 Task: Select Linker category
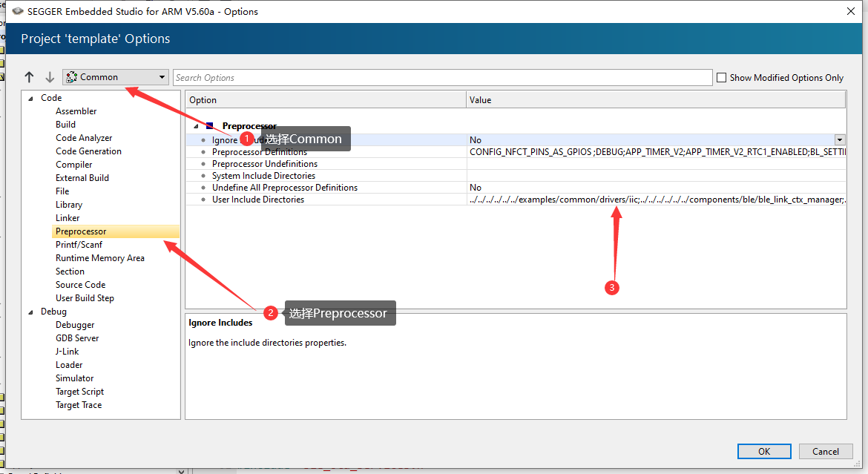point(68,217)
